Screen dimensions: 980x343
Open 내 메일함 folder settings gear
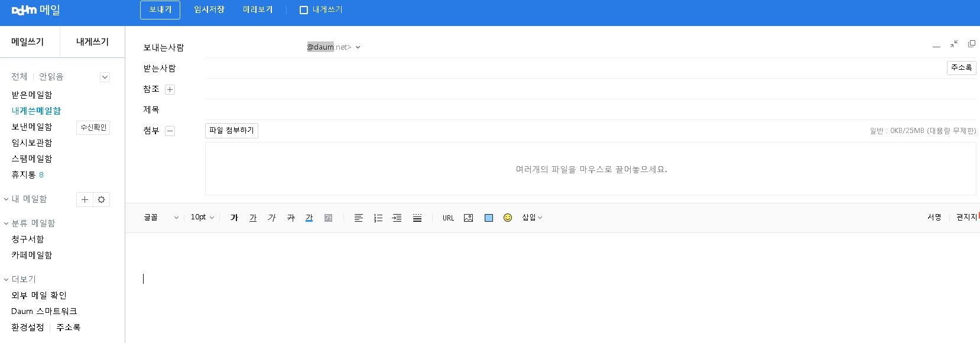coord(102,200)
